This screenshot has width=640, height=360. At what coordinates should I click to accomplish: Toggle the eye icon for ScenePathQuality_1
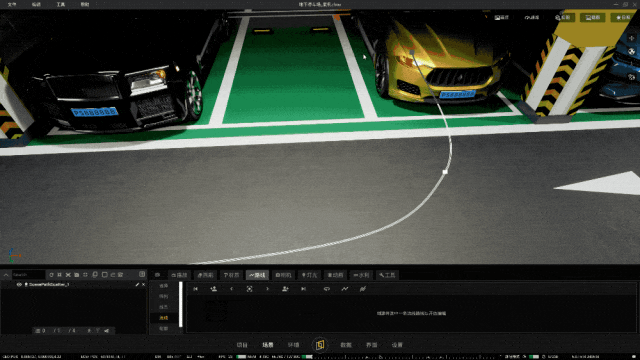tap(19, 284)
